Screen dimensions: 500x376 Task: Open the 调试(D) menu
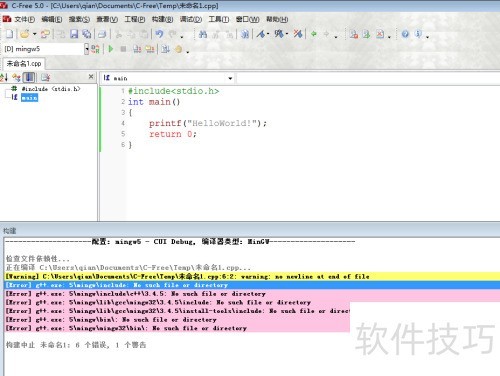click(x=191, y=19)
